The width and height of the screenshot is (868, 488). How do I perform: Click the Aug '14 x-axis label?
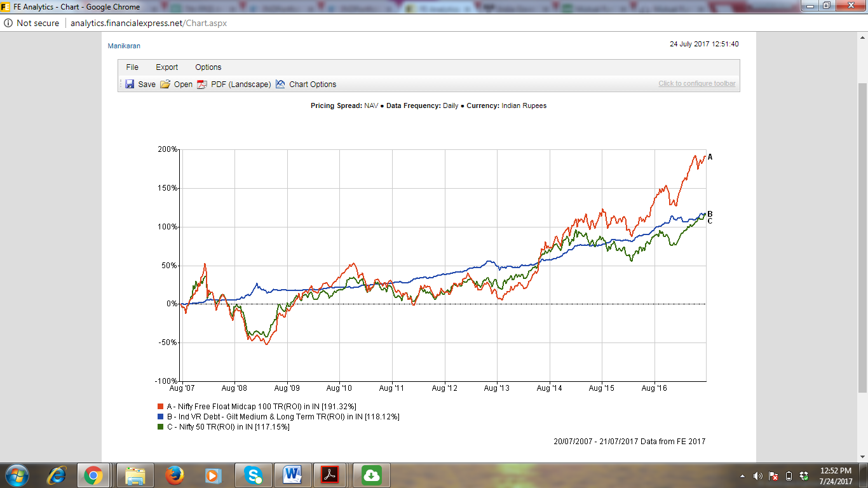click(x=550, y=388)
